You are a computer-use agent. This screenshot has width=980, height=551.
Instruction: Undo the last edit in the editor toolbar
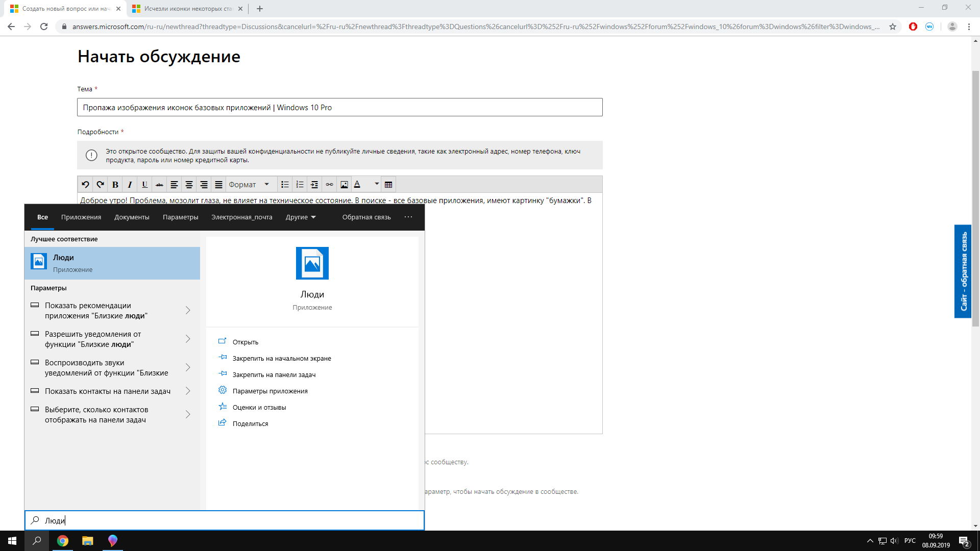[x=85, y=185]
